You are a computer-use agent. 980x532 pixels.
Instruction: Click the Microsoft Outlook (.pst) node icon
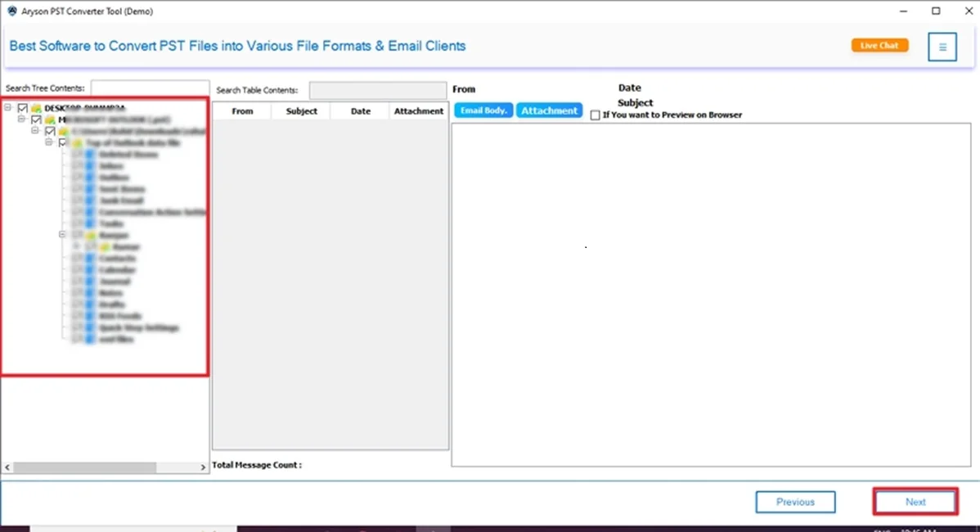click(x=50, y=119)
